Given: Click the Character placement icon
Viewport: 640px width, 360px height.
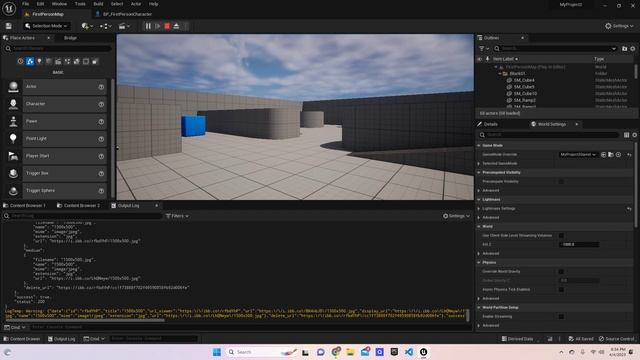Looking at the screenshot, I should [13, 104].
